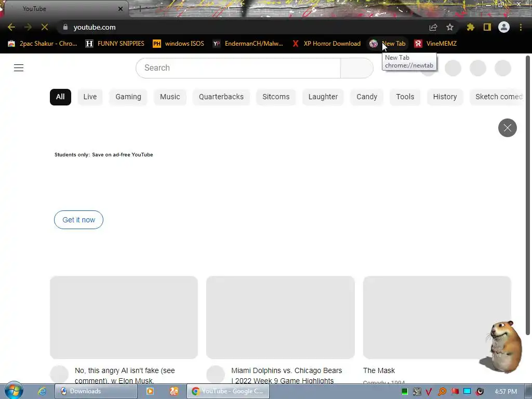This screenshot has width=532, height=399.
Task: Select the Sketch comedy filter chip
Action: pos(497,97)
